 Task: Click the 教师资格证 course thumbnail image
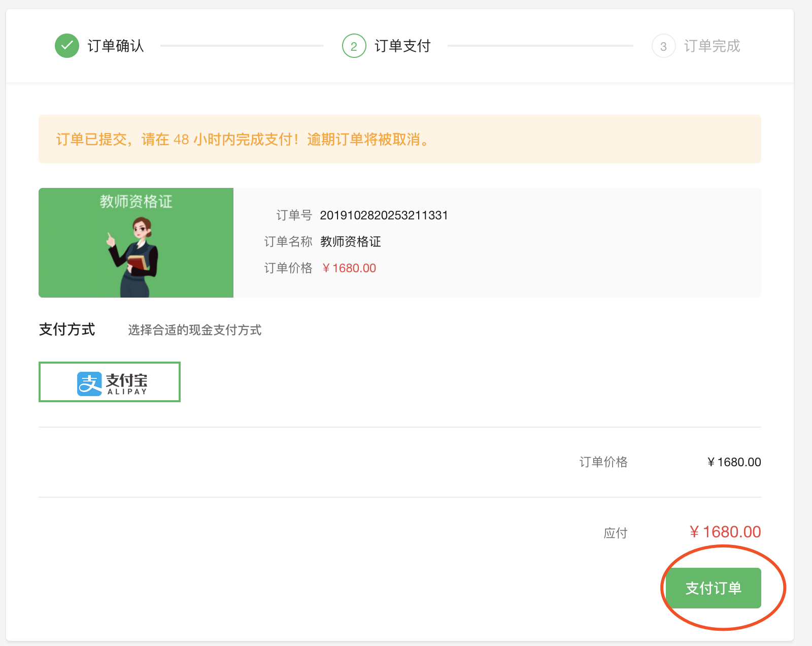pyautogui.click(x=136, y=243)
